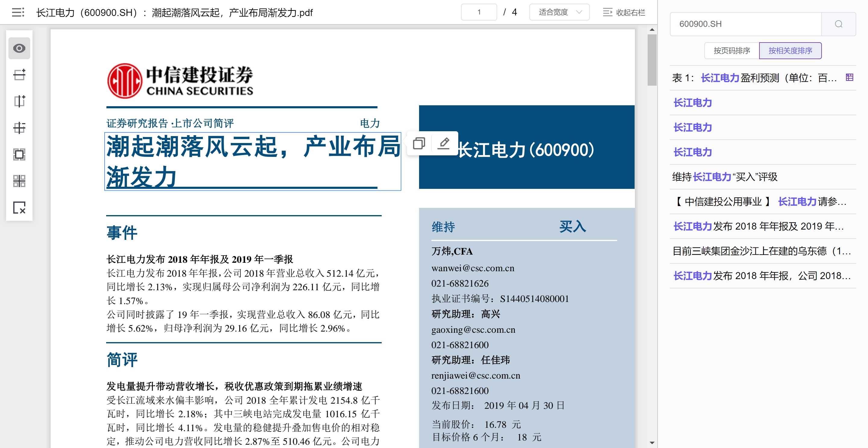
Task: Select the delete-region tool icon
Action: click(19, 208)
